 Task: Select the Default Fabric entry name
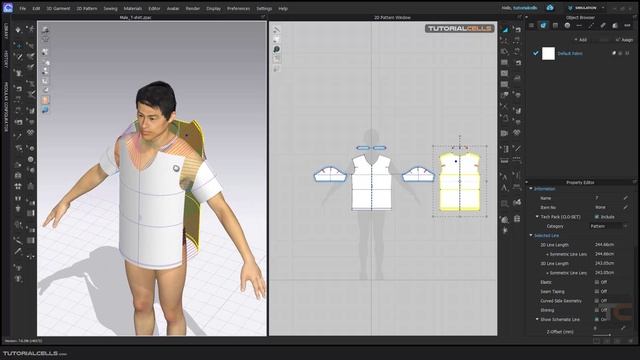[570, 53]
